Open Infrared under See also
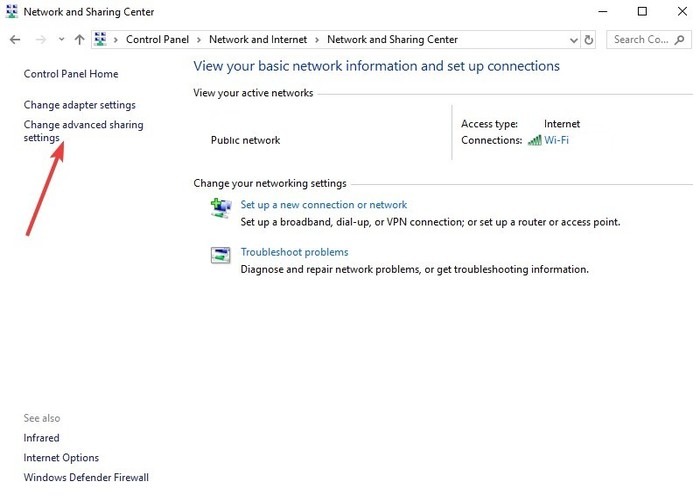 [x=41, y=438]
